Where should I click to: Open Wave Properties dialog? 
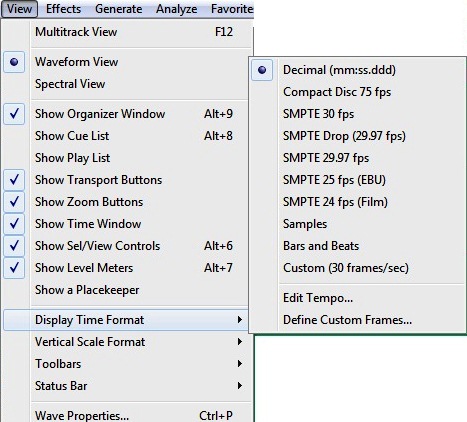coord(126,415)
